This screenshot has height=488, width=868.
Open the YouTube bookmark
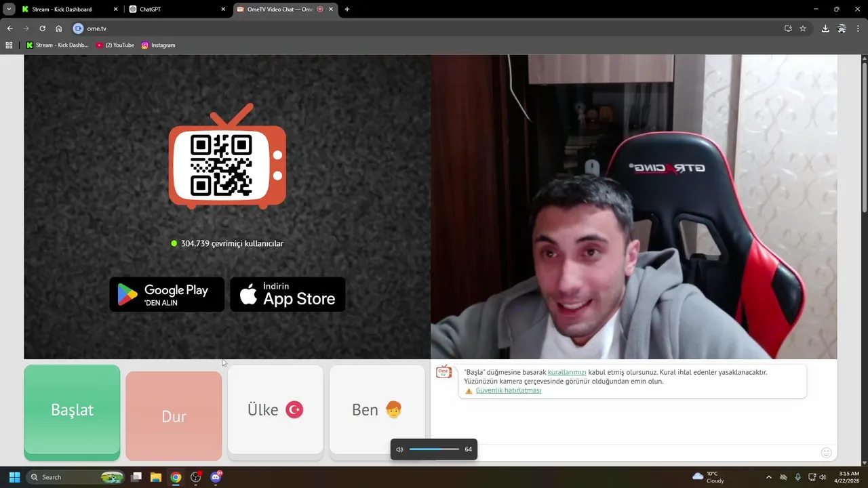[115, 45]
